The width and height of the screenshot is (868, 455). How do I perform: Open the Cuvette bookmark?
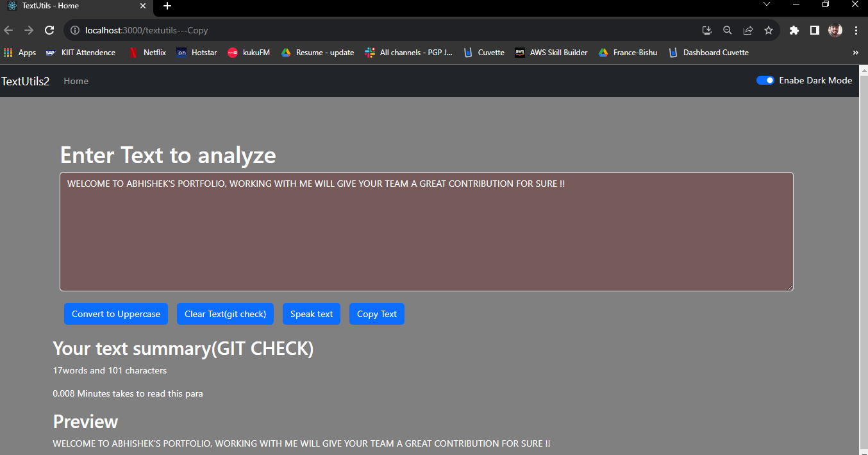pyautogui.click(x=484, y=53)
